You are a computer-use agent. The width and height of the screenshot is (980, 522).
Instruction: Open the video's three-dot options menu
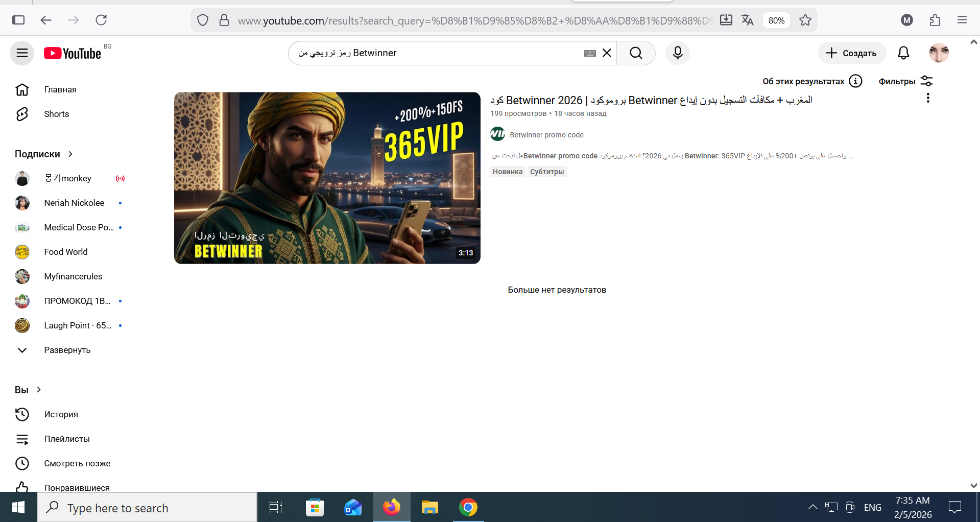click(x=927, y=98)
